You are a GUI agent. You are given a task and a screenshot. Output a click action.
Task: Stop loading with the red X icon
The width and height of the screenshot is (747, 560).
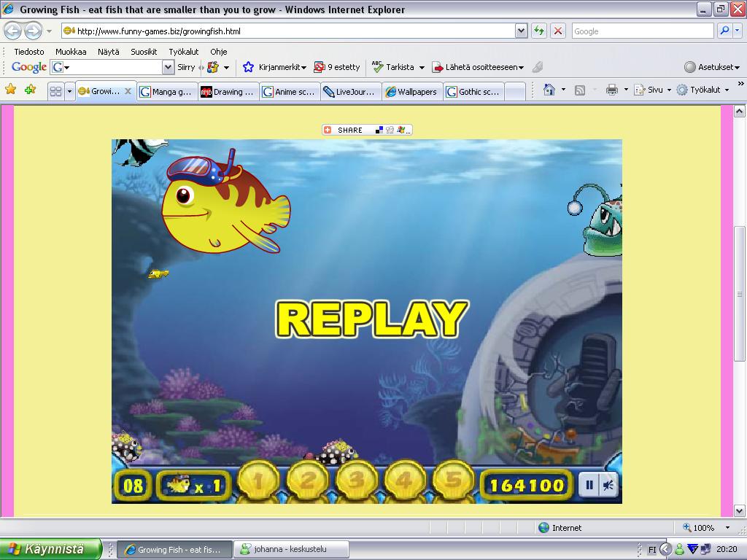[558, 31]
